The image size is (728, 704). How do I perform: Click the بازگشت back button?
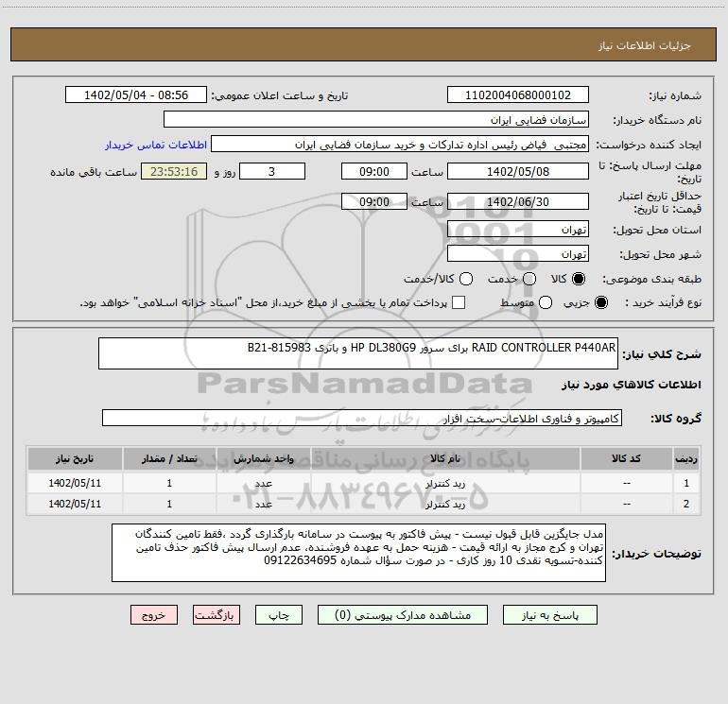click(x=217, y=615)
